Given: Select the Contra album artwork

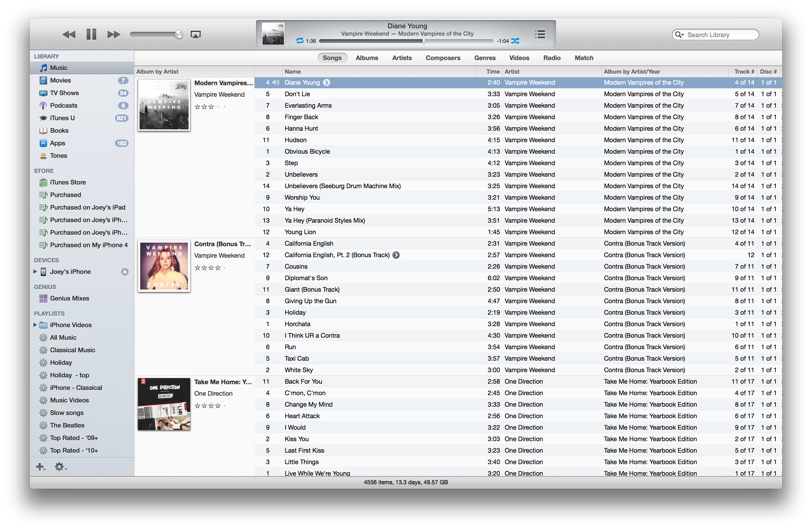Looking at the screenshot, I should (164, 266).
